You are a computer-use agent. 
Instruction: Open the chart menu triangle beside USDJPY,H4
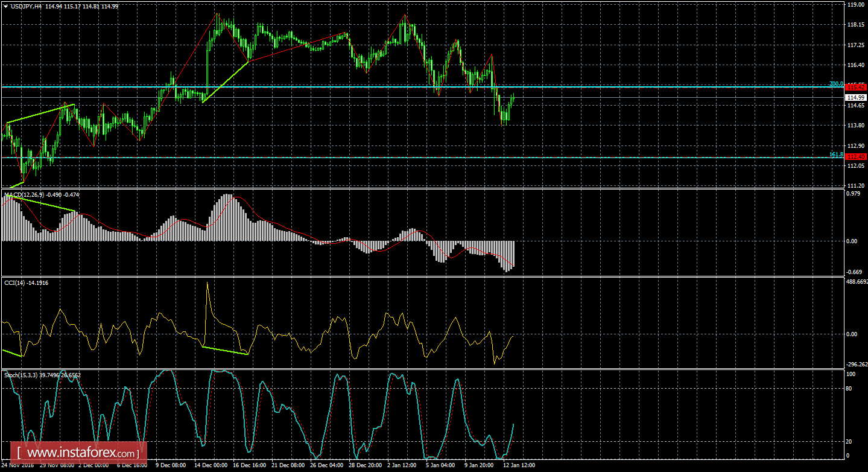coord(5,6)
